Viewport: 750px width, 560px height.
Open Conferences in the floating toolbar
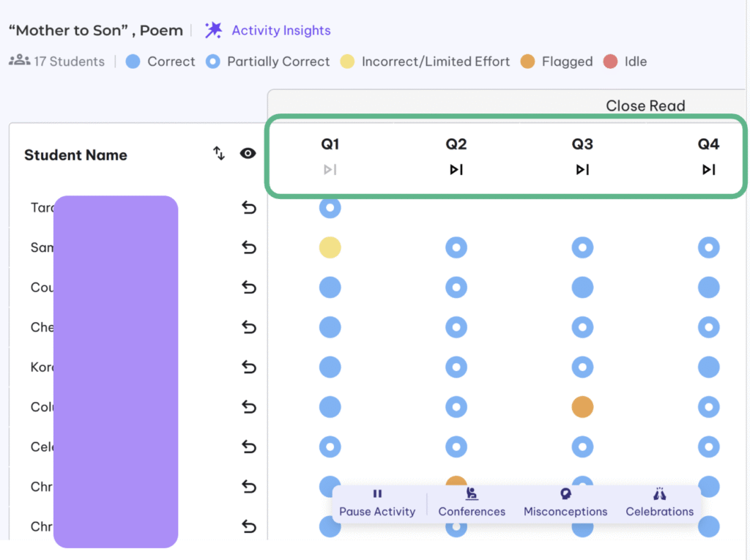(x=472, y=503)
